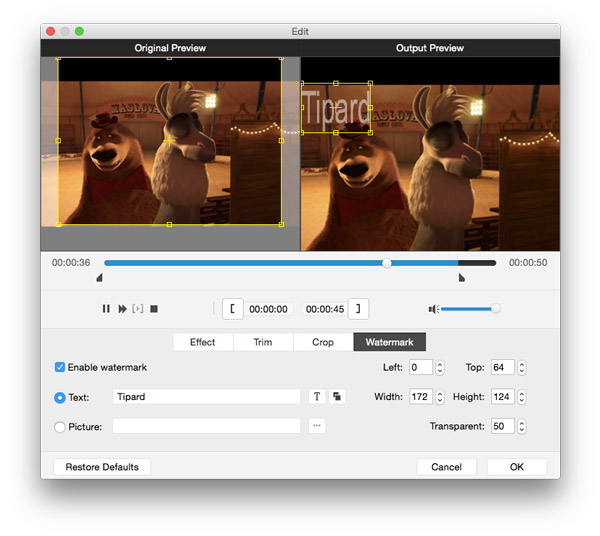Adjust the Width value stepper
Viewport: 600px width, 536px height.
440,397
